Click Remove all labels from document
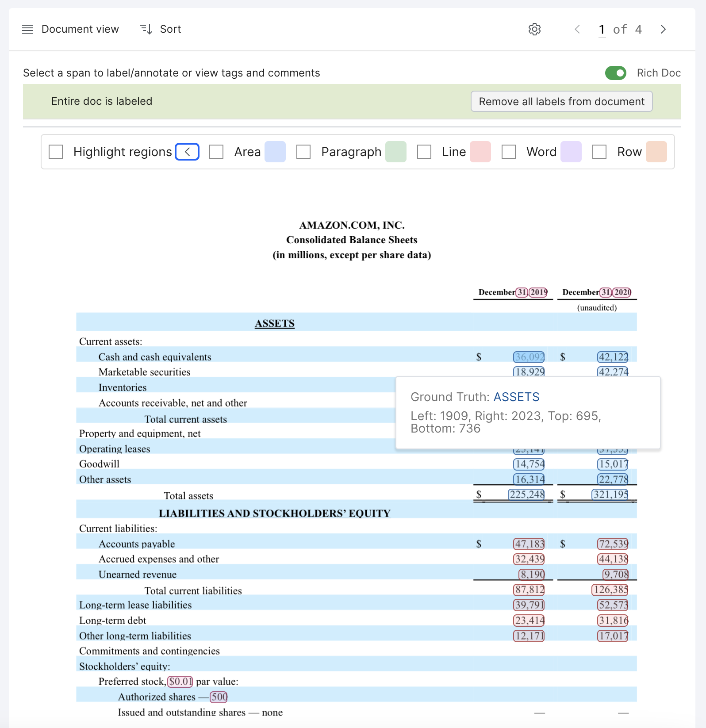The width and height of the screenshot is (706, 728). [x=562, y=102]
